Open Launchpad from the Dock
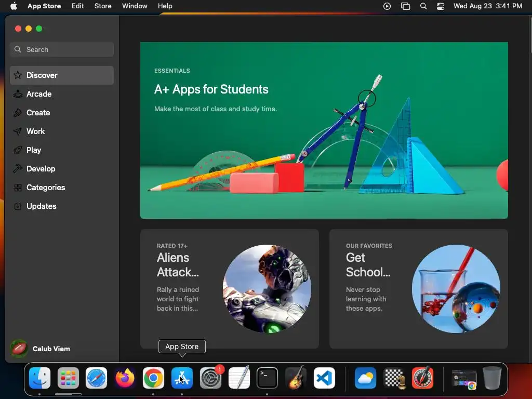The image size is (532, 399). tap(68, 378)
